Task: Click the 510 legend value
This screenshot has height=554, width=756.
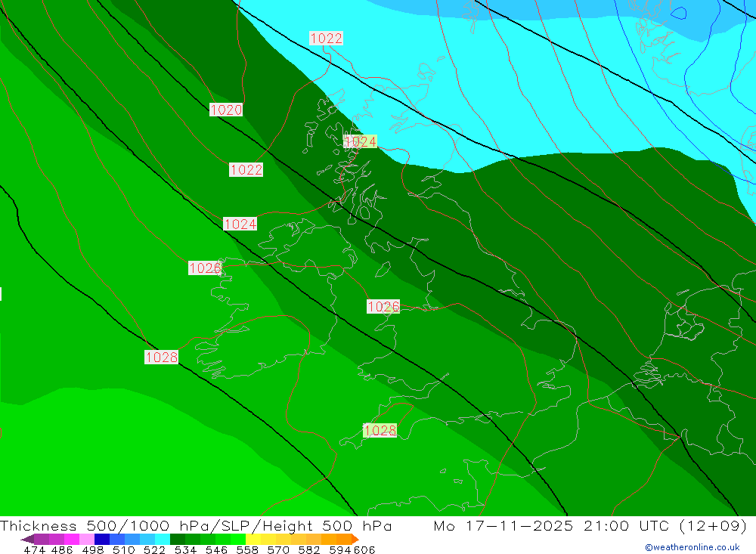Action: click(x=123, y=549)
